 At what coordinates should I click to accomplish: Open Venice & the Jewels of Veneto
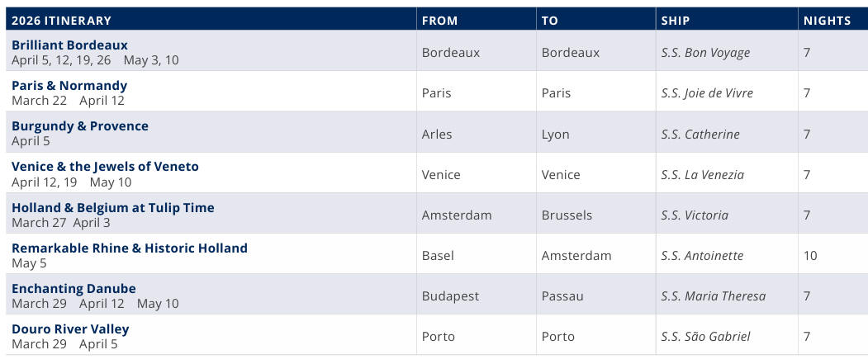pos(105,167)
